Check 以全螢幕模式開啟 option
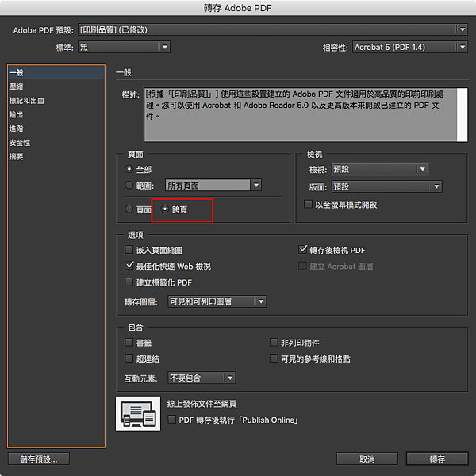Screen dimensions: 476x476 click(x=308, y=204)
